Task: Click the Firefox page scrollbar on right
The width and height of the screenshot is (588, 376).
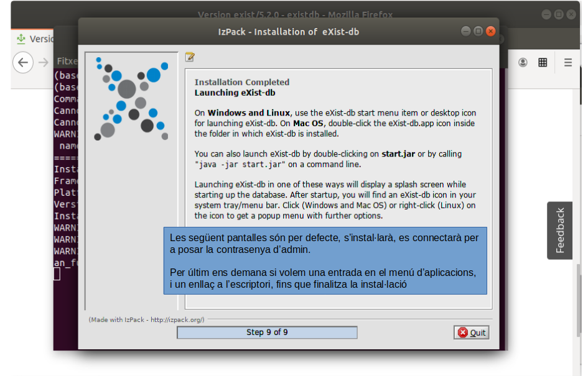Action: coord(579,300)
